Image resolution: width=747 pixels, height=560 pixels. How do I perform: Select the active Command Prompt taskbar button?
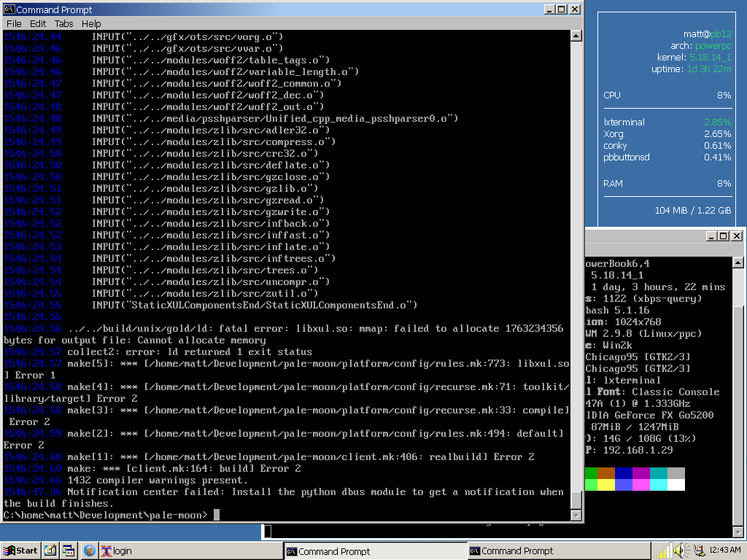click(375, 551)
